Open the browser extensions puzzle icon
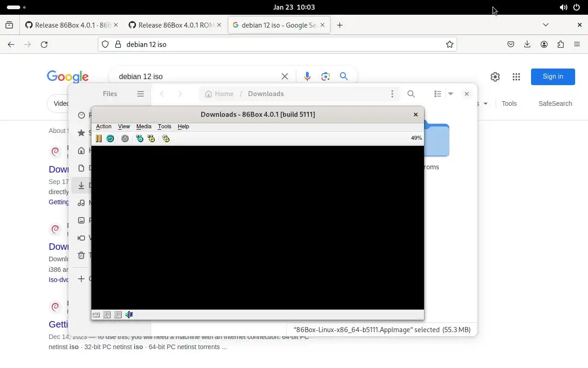The width and height of the screenshot is (588, 368). pos(560,45)
